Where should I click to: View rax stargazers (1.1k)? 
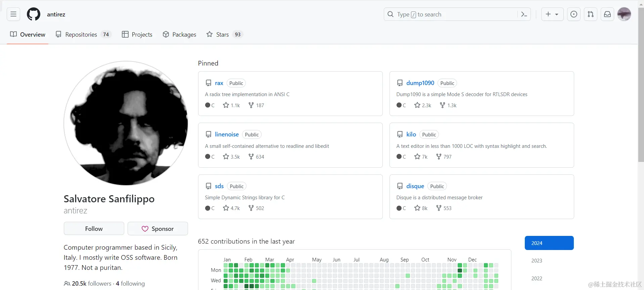tap(231, 105)
